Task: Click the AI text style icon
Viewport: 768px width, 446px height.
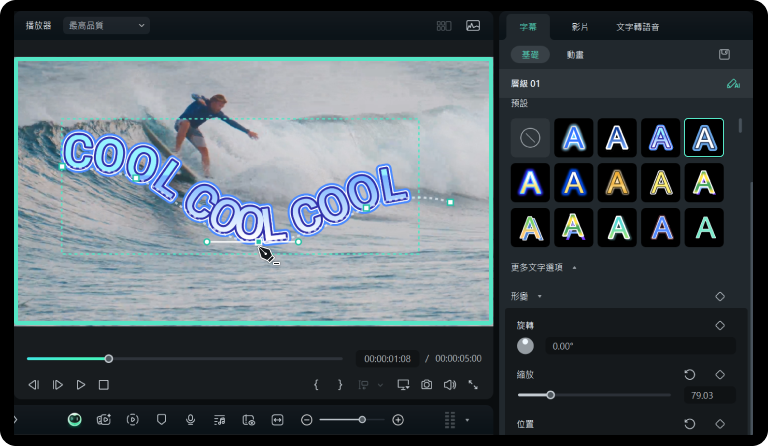Action: [x=733, y=84]
